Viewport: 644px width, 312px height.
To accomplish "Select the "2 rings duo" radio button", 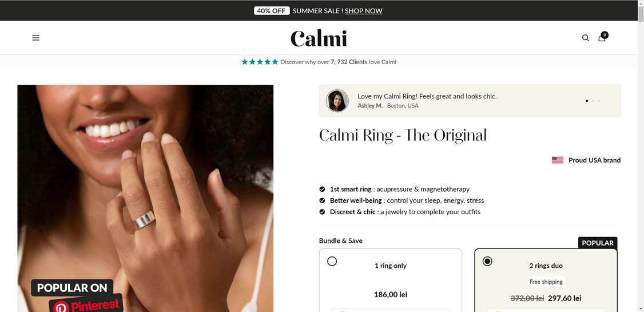I will (x=487, y=261).
